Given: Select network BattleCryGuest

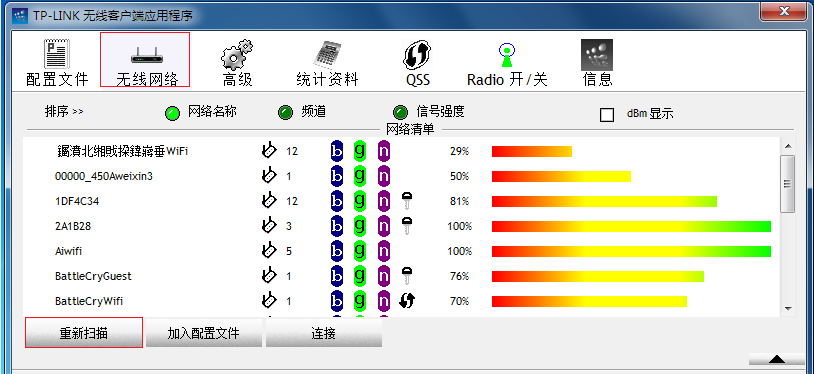Looking at the screenshot, I should point(93,276).
